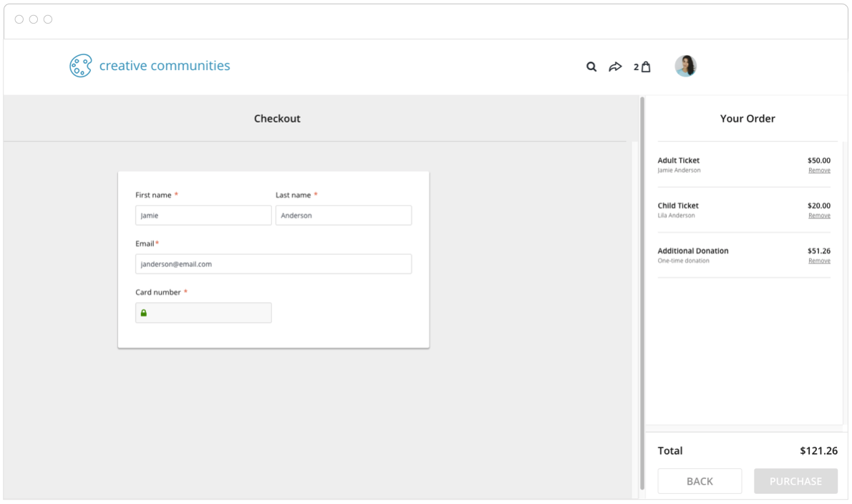Click the share arrow icon
852x504 pixels.
point(615,67)
